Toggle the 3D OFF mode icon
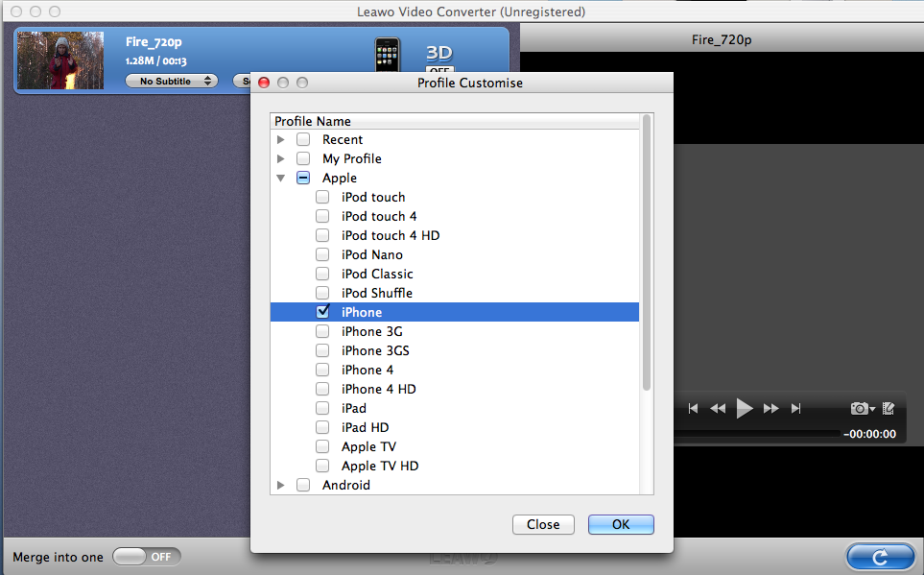The height and width of the screenshot is (575, 924). tap(439, 59)
